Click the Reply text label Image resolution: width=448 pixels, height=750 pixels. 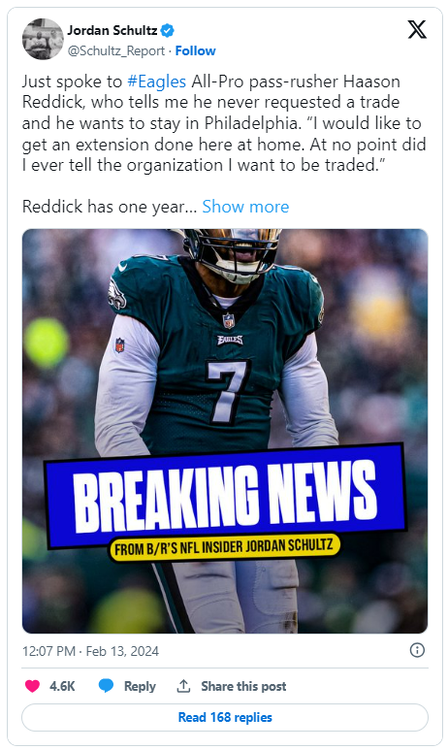click(140, 686)
